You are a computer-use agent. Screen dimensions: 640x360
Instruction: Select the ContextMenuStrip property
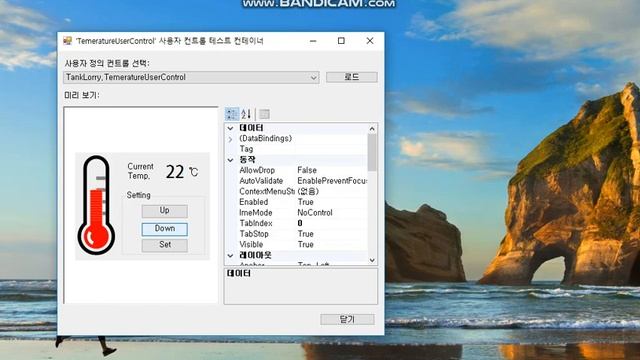[267, 191]
